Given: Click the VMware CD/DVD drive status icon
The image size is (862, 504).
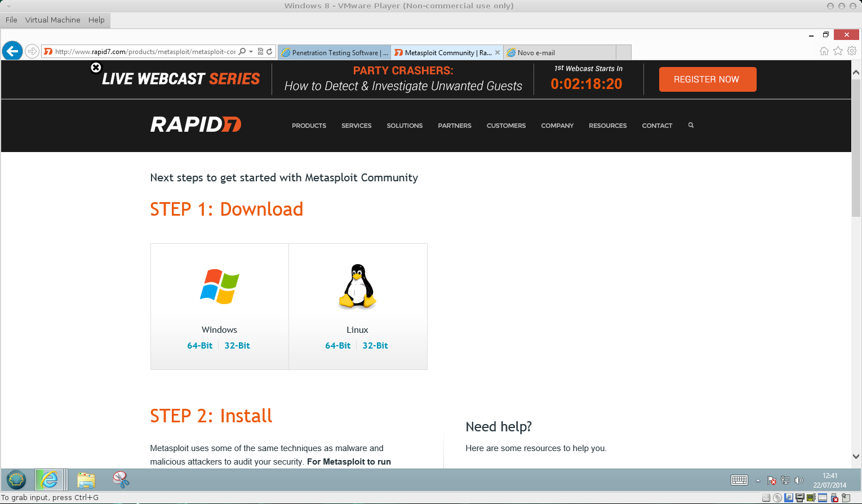Looking at the screenshot, I should (777, 498).
